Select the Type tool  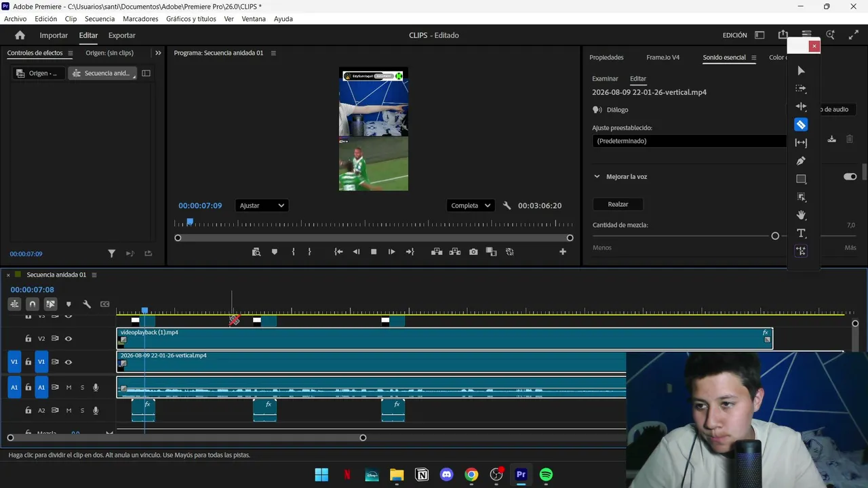click(x=801, y=233)
